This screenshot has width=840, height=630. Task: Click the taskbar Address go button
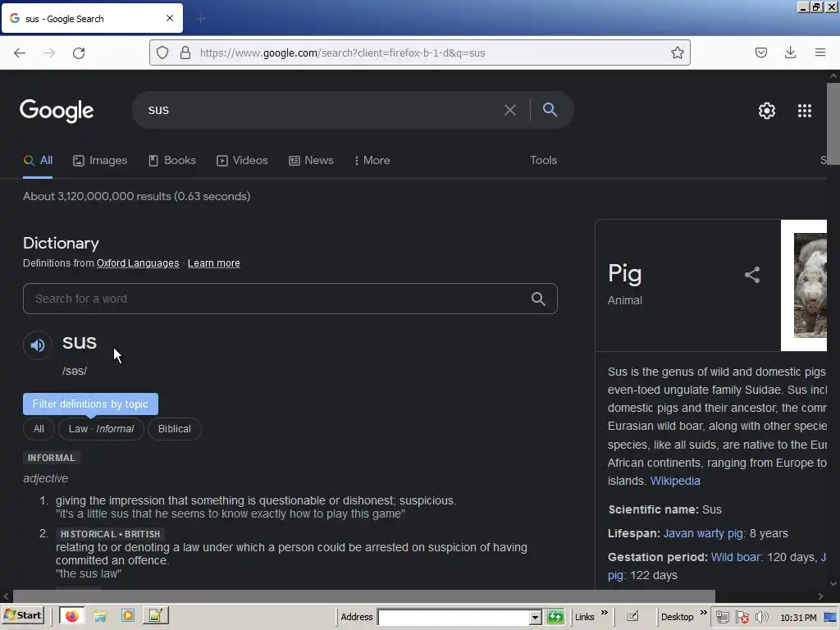[555, 617]
